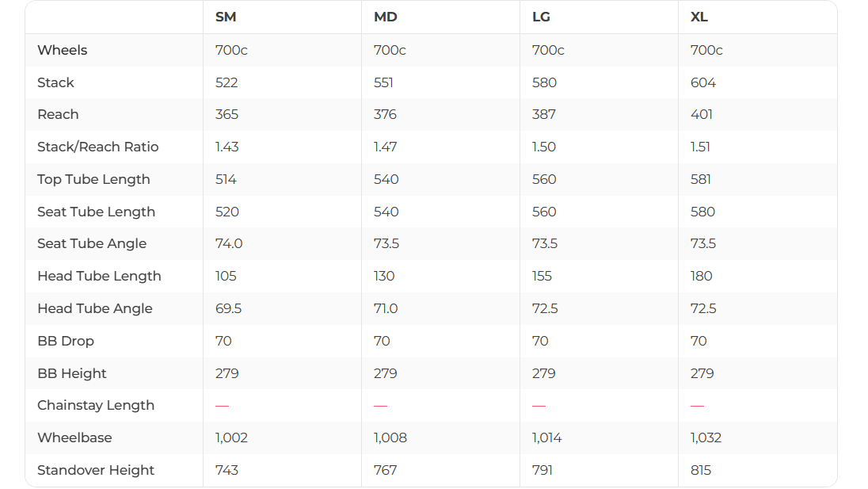Click the Seat Tube Angle value 74.0
Image resolution: width=868 pixels, height=489 pixels.
[229, 243]
